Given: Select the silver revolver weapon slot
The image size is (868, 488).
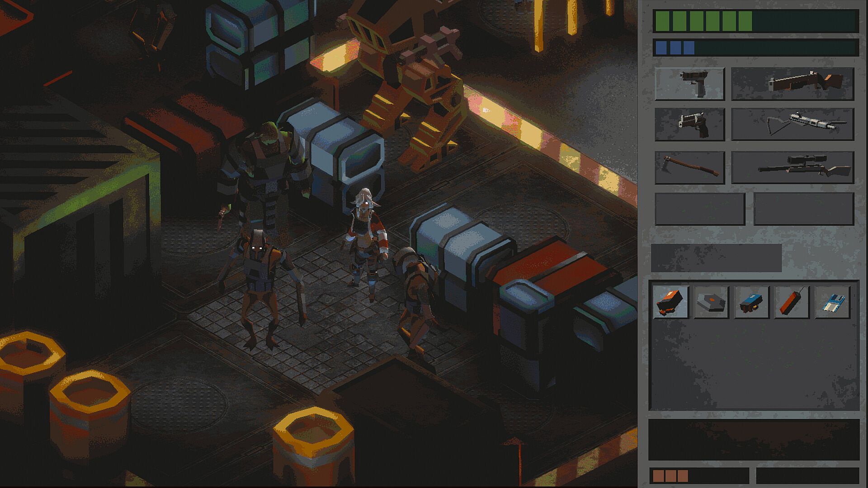Looking at the screenshot, I should click(x=689, y=124).
